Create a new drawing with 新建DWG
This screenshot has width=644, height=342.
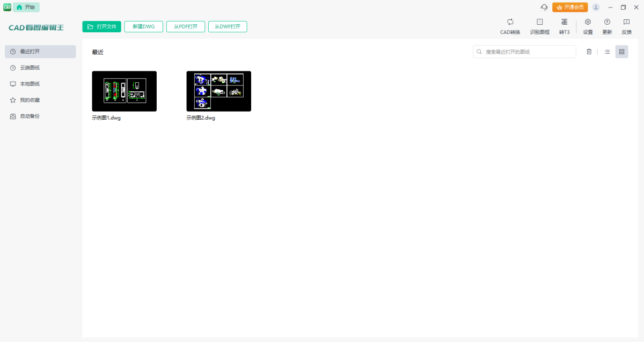coord(143,26)
